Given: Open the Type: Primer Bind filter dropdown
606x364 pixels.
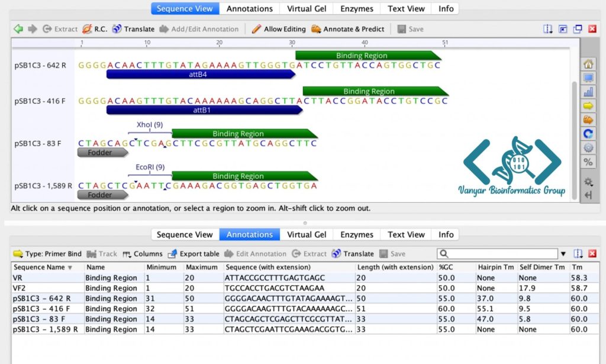Looking at the screenshot, I should [47, 254].
